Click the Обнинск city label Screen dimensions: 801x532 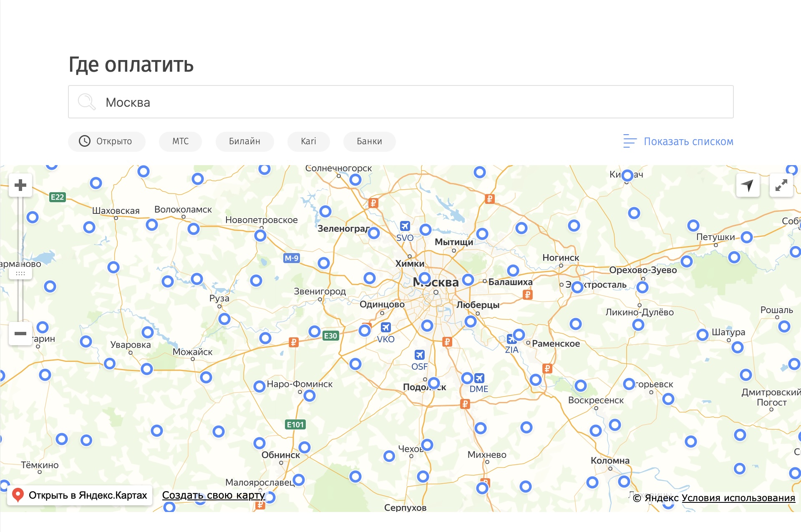point(281,455)
